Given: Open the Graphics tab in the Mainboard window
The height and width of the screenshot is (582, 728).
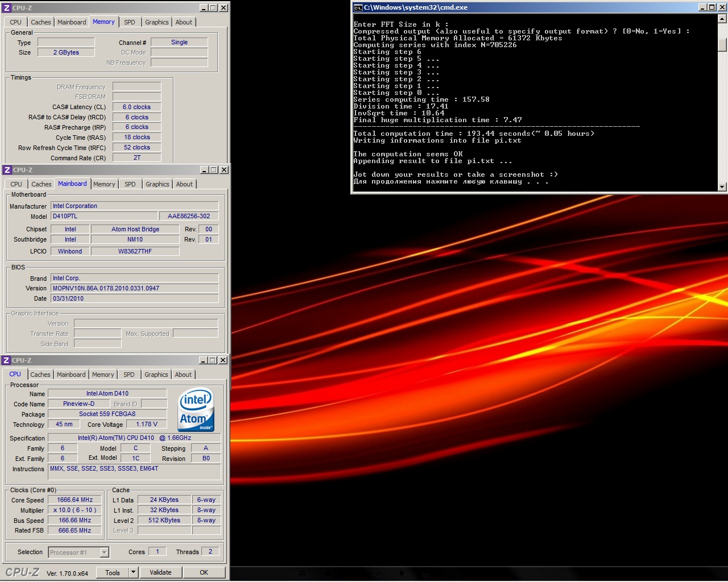Looking at the screenshot, I should 158,184.
